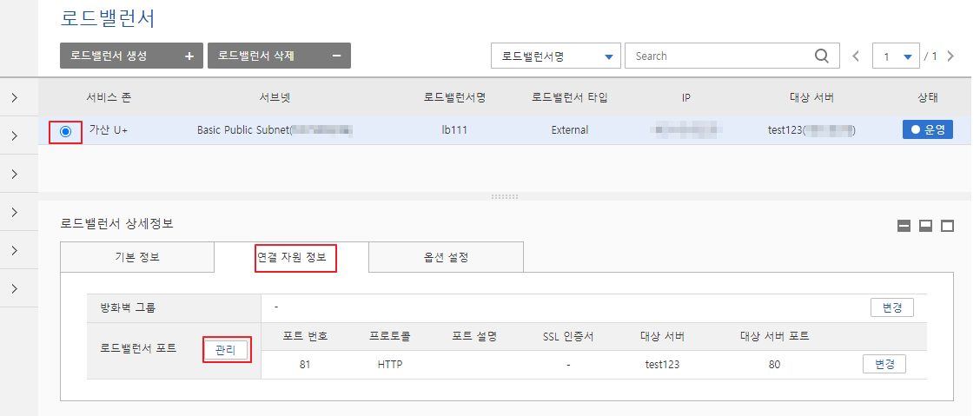This screenshot has width=980, height=416.
Task: Expand the sixth sidebar chevron
Action: [x=15, y=288]
